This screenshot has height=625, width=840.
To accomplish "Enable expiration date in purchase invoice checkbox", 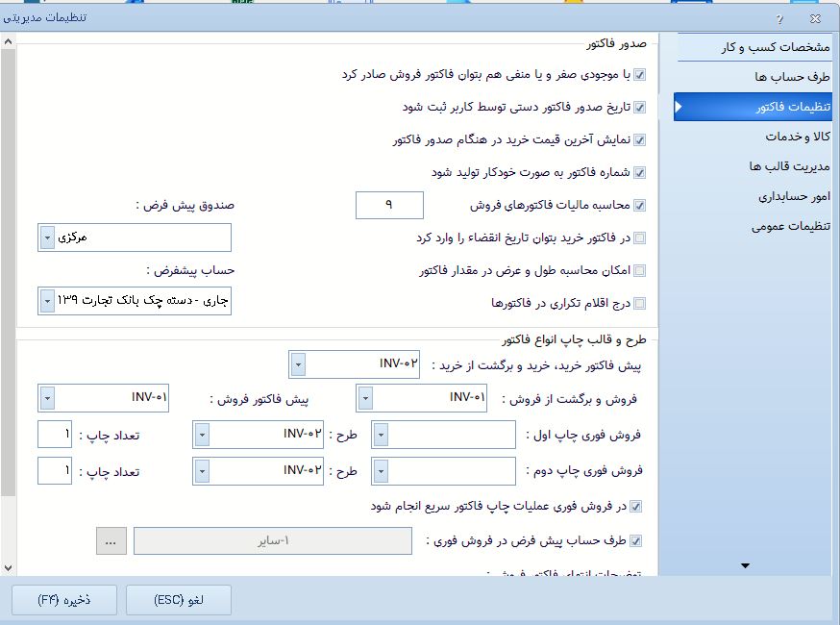I will [640, 238].
